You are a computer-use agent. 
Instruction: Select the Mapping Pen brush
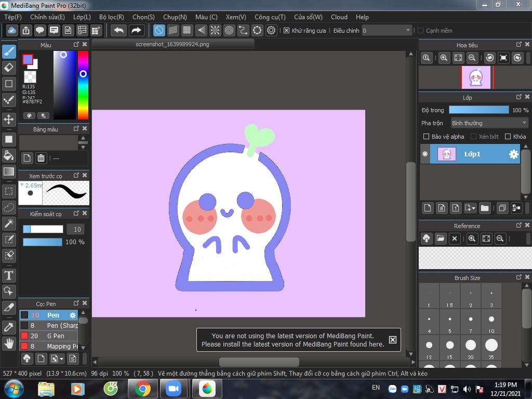pyautogui.click(x=49, y=346)
